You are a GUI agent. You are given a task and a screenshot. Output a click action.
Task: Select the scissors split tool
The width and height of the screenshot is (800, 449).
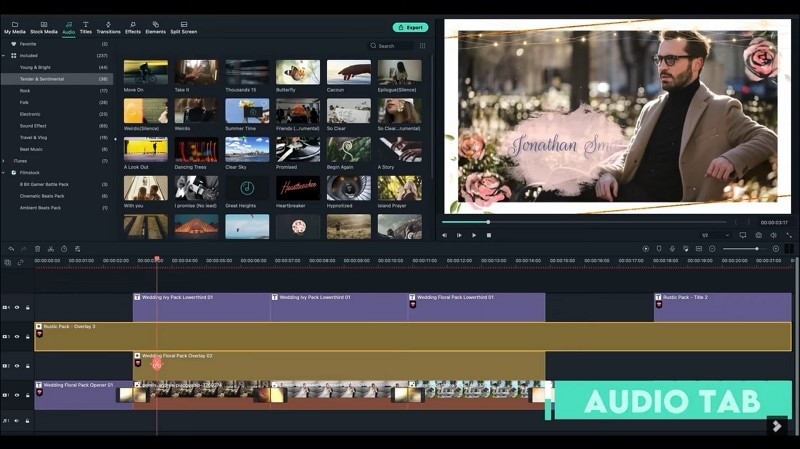(x=51, y=249)
